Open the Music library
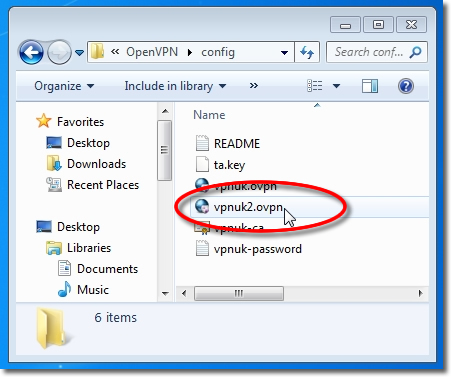Screen dimensions: 451x377 pos(93,290)
